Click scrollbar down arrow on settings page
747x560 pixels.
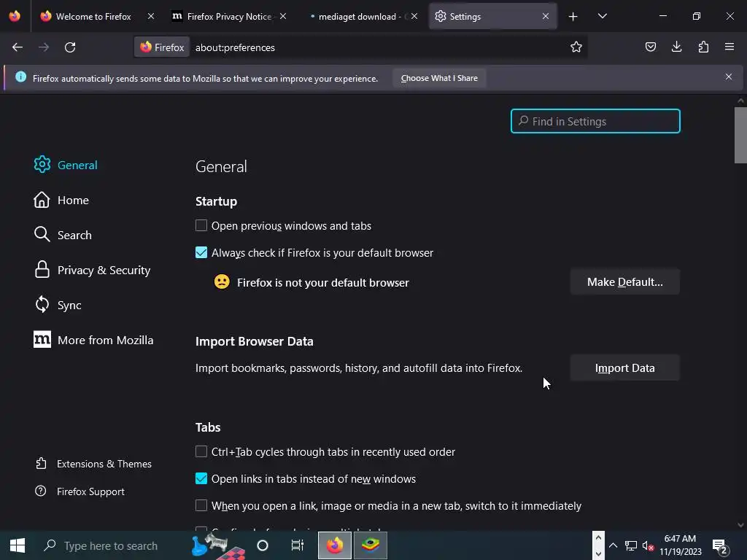740,525
